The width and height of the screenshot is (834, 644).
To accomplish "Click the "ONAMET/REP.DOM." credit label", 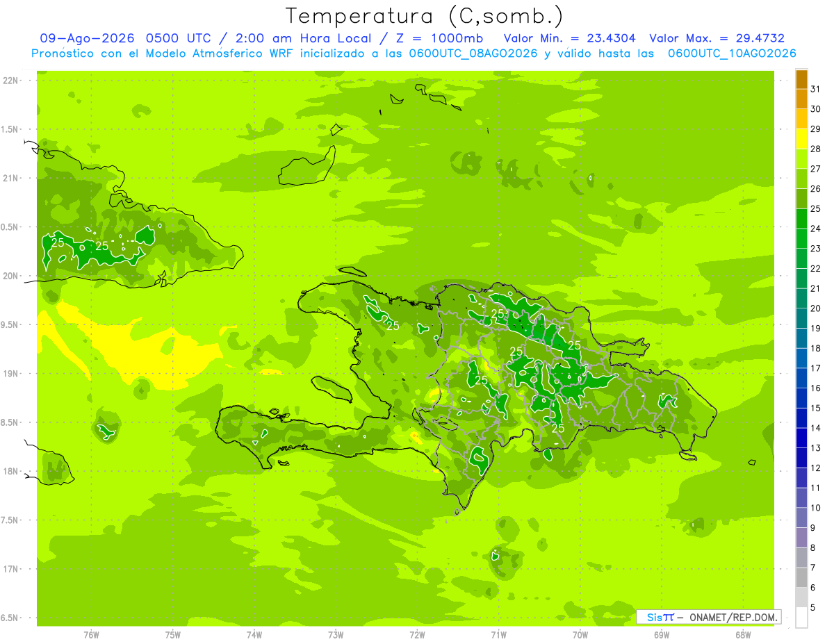I will pyautogui.click(x=733, y=617).
